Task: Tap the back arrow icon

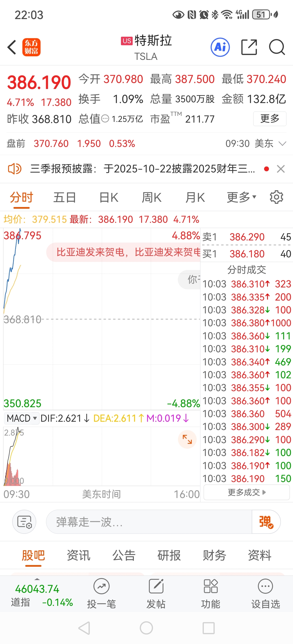Action: (12, 47)
